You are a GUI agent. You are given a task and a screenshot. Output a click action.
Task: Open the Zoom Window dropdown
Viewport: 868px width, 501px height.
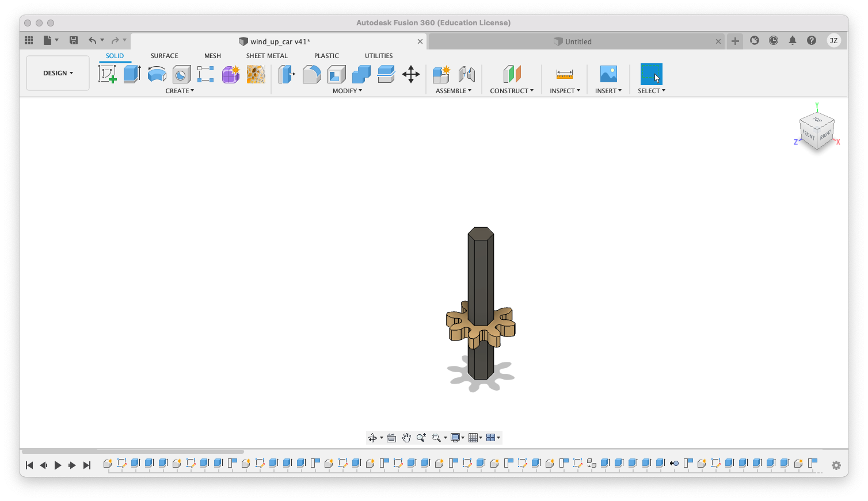[x=439, y=438]
